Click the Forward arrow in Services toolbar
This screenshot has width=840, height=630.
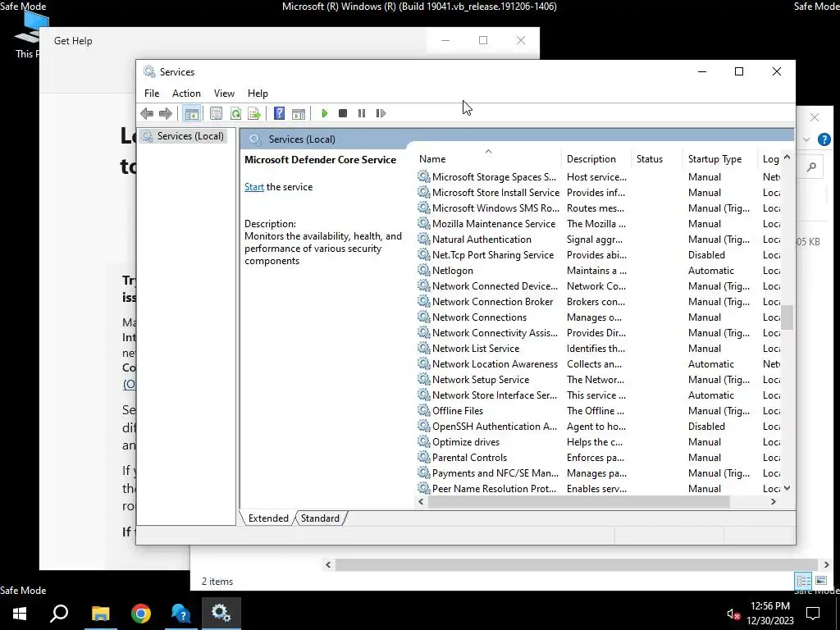click(166, 113)
